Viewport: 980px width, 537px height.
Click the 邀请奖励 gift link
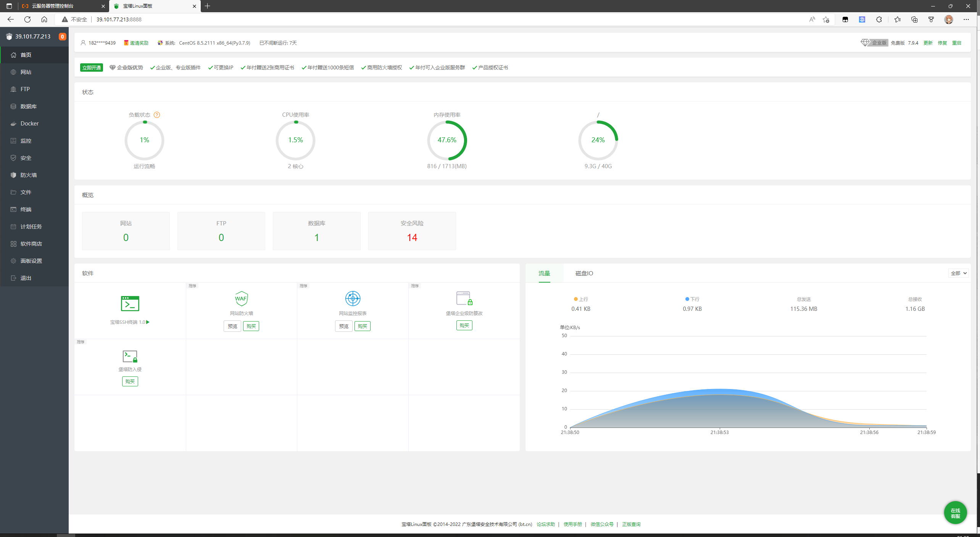tap(136, 43)
